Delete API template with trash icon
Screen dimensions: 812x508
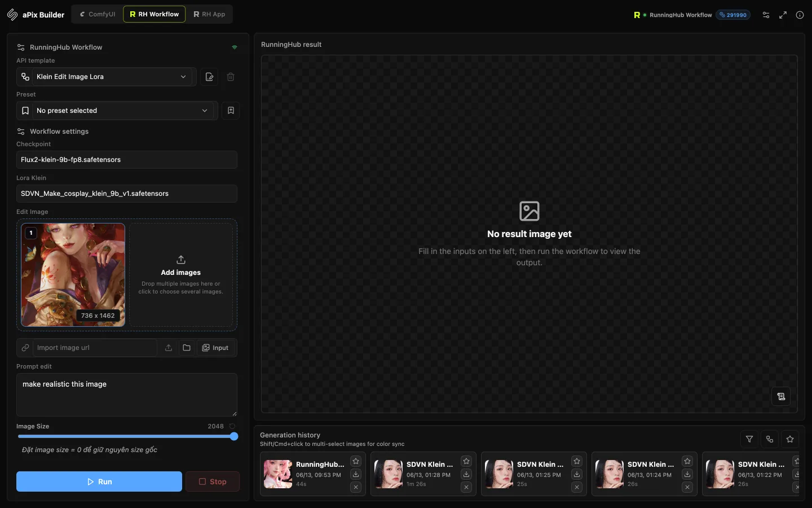point(231,77)
